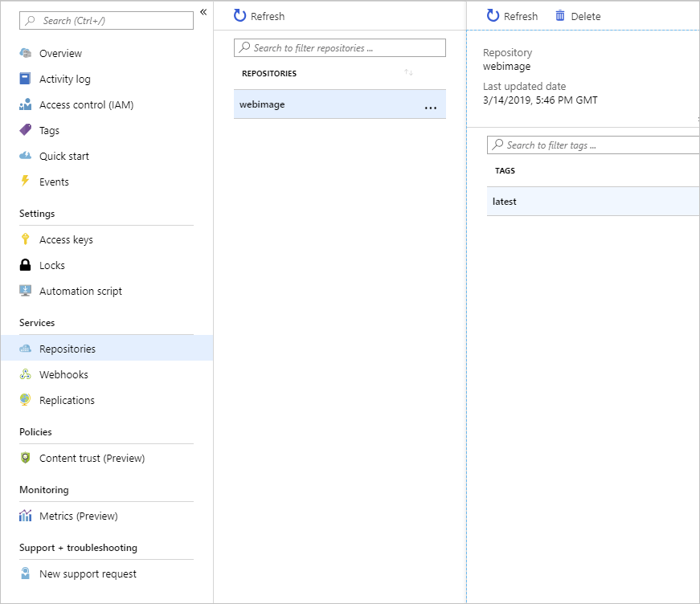Collapse the sidebar with the double chevron
The height and width of the screenshot is (604, 700).
203,11
